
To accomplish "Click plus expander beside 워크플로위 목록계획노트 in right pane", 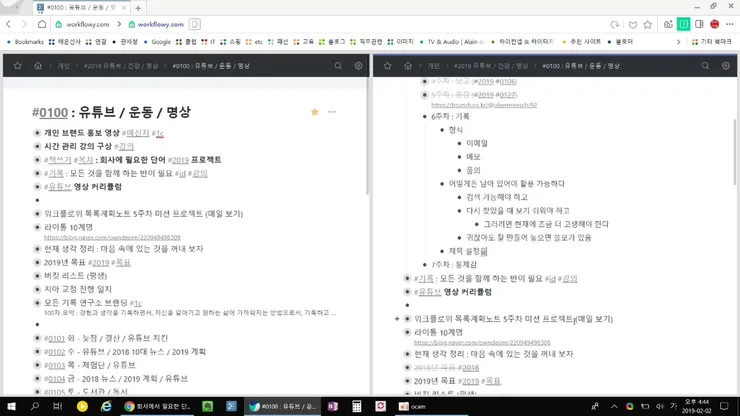I will pyautogui.click(x=397, y=319).
